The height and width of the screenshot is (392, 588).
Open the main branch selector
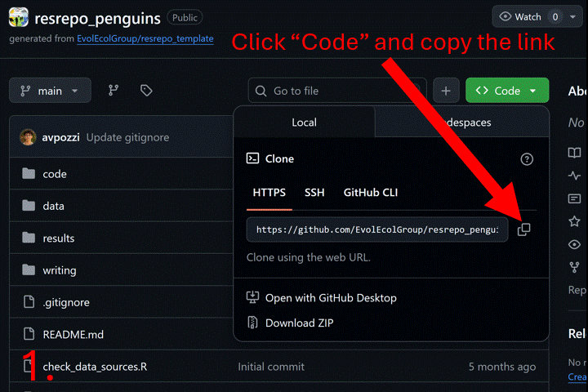50,91
